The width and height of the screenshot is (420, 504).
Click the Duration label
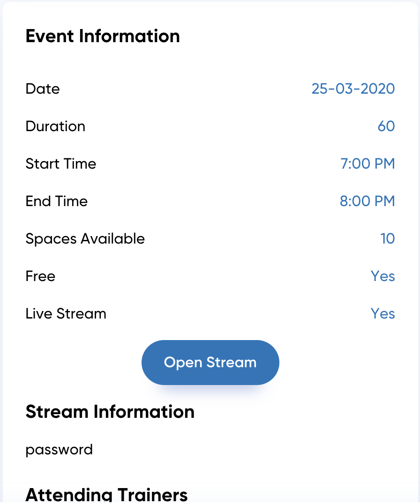(x=55, y=126)
